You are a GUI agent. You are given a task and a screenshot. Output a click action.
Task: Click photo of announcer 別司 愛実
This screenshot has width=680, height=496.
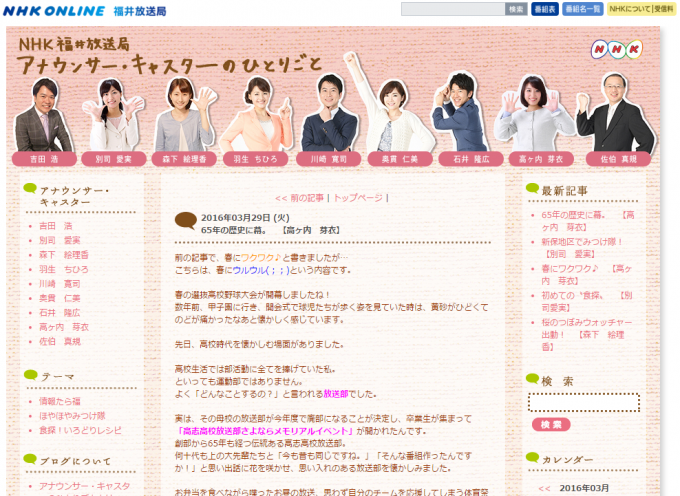pyautogui.click(x=114, y=115)
